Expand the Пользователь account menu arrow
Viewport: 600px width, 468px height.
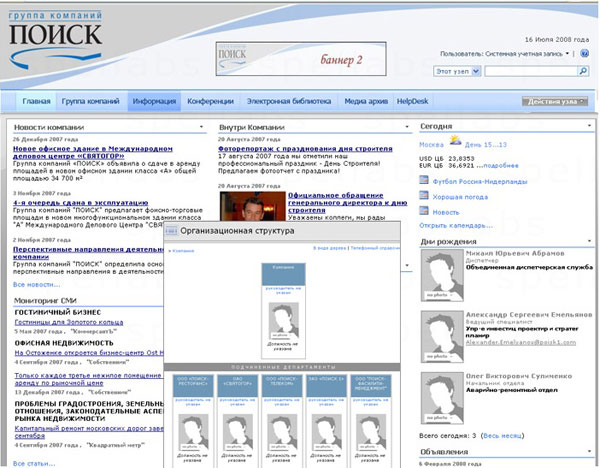tap(567, 54)
